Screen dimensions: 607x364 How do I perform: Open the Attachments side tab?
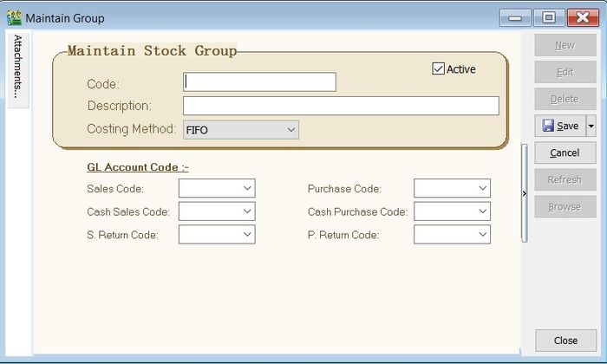19,69
